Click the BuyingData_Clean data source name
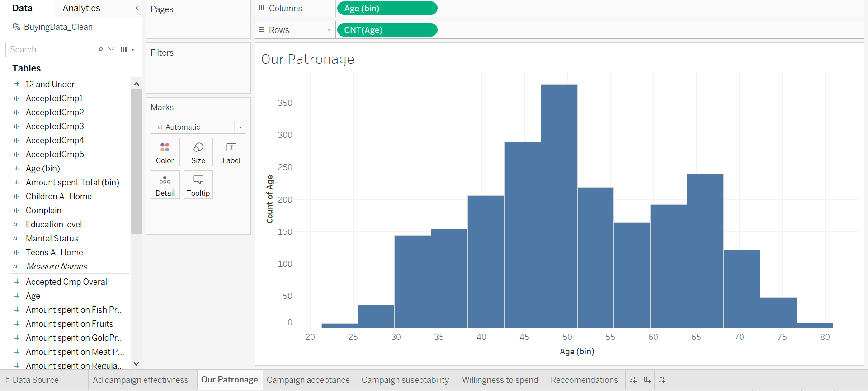The height and width of the screenshot is (391, 868). click(58, 27)
